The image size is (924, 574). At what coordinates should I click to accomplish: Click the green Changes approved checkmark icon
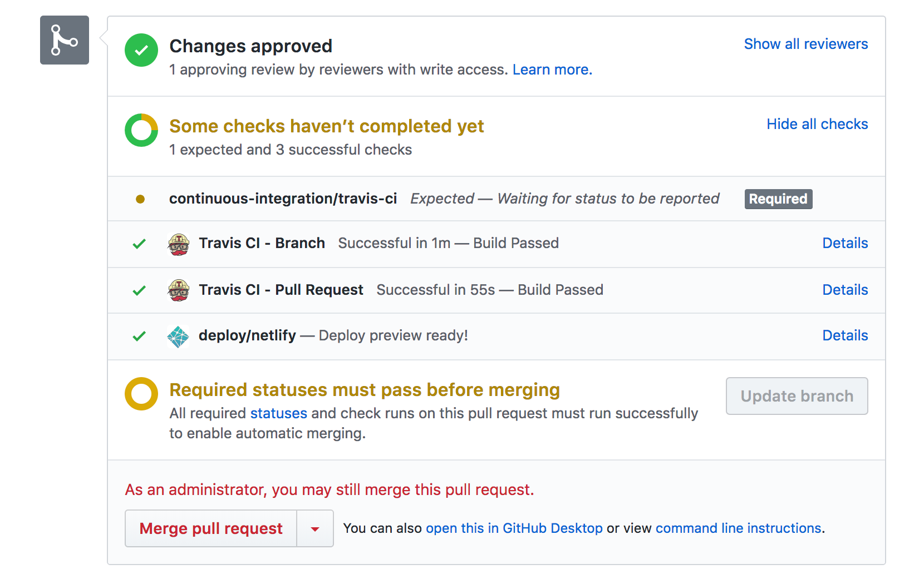(141, 50)
